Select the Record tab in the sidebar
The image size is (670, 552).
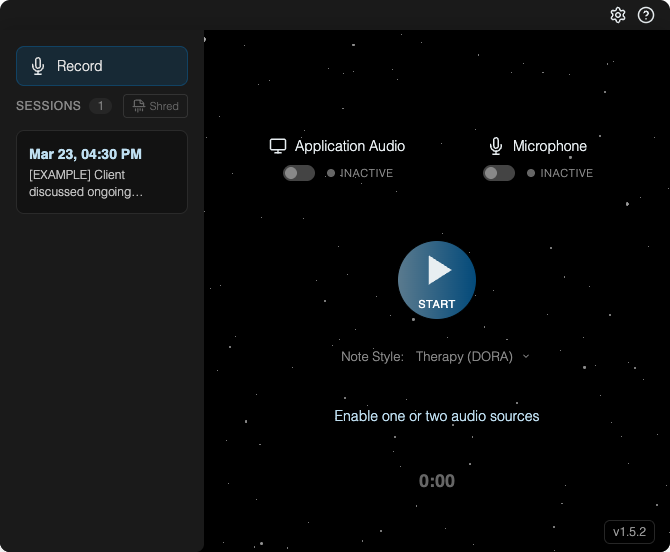pyautogui.click(x=102, y=66)
